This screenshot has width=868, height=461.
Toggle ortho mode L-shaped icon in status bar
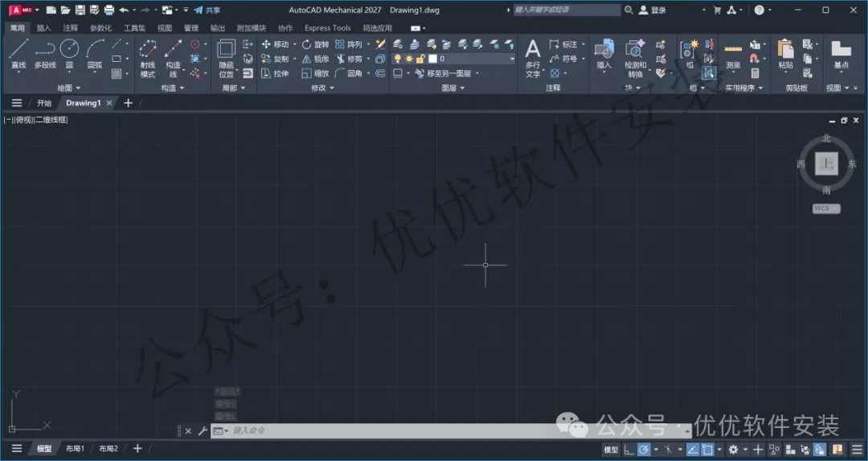[628, 450]
